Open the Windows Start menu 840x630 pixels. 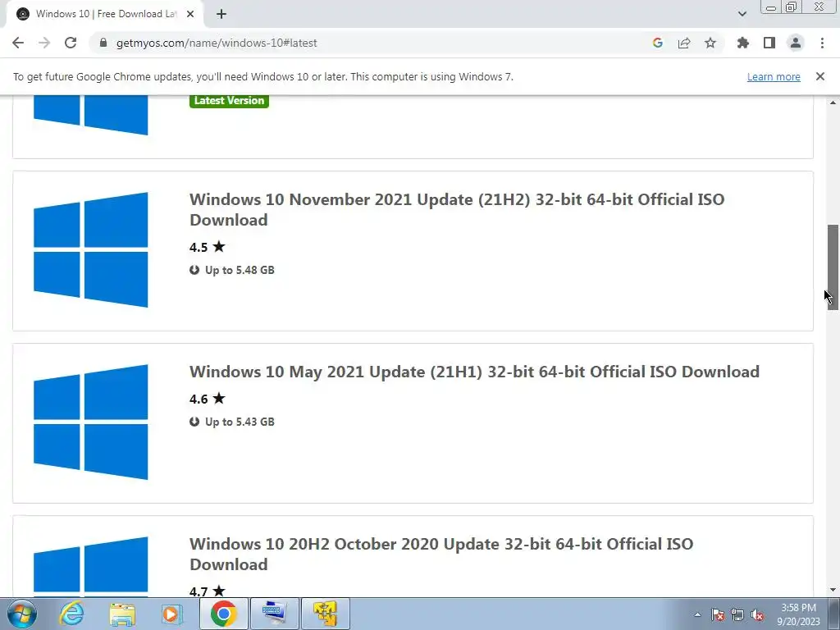pyautogui.click(x=21, y=614)
